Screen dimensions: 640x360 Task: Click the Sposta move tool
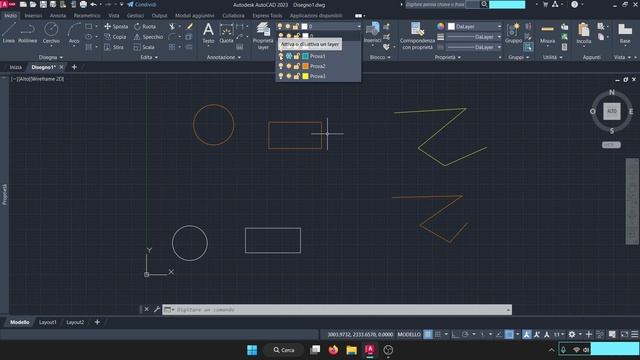point(116,27)
